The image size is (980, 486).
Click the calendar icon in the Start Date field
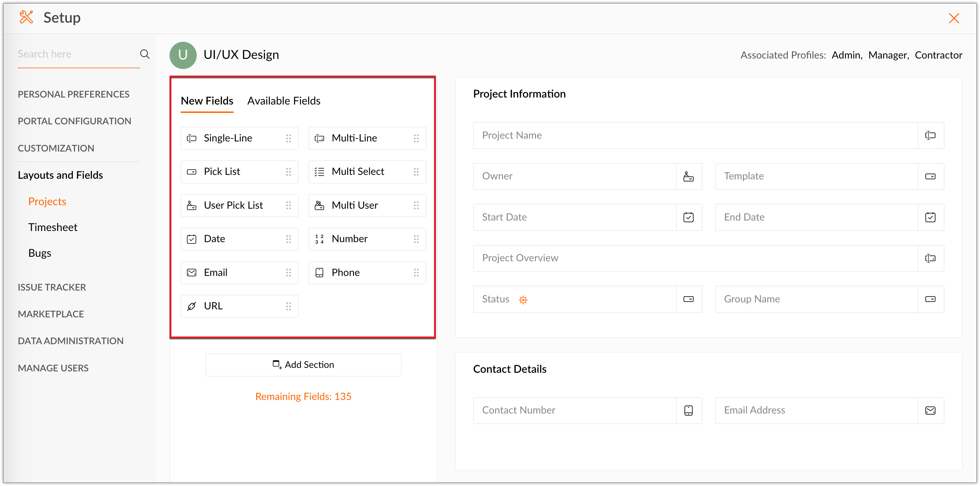688,217
